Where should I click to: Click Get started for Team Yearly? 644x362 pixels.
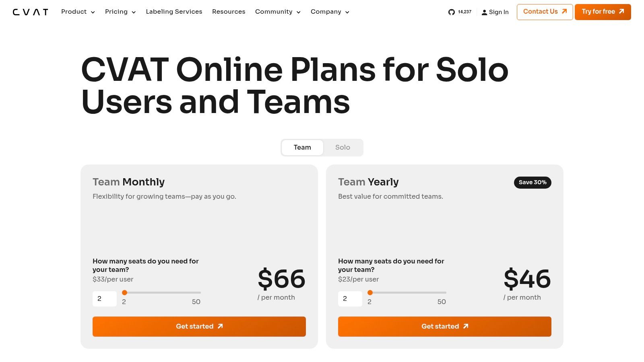click(445, 327)
